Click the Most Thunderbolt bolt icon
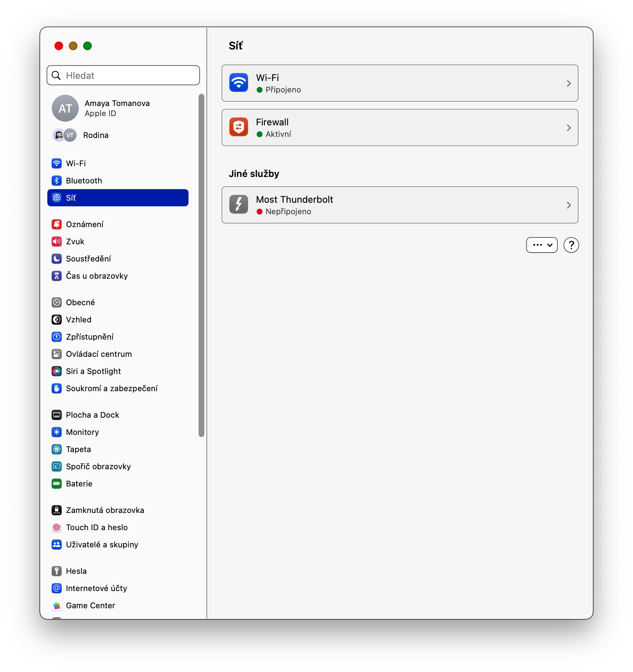Screen dimensions: 633x672 pyautogui.click(x=239, y=204)
